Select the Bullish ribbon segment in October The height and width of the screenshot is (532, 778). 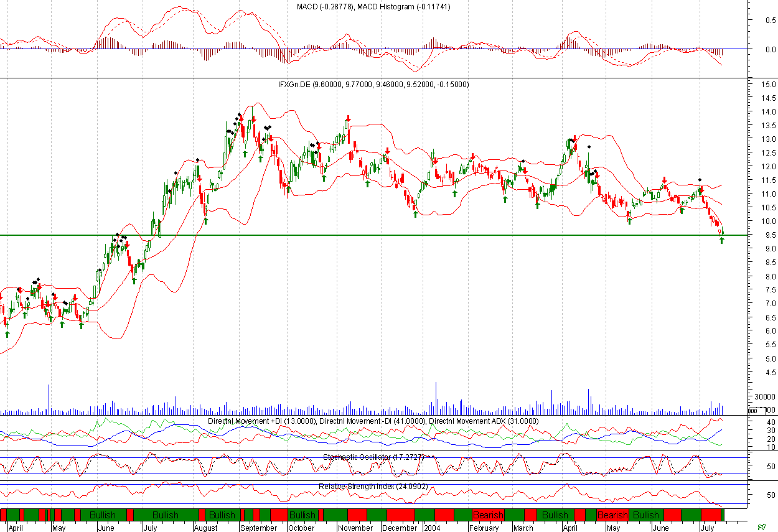[x=302, y=515]
